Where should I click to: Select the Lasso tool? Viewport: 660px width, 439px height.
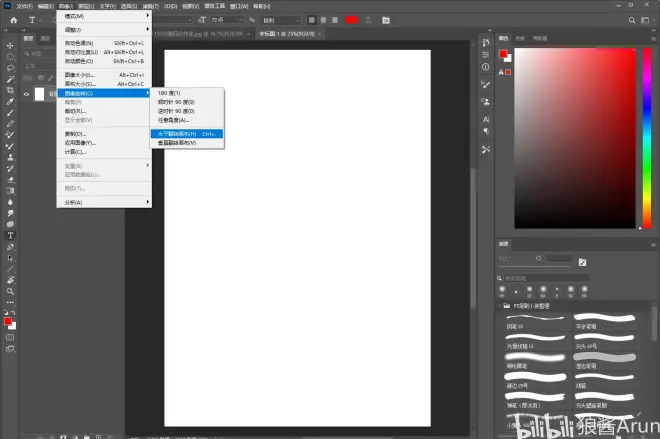click(x=10, y=68)
